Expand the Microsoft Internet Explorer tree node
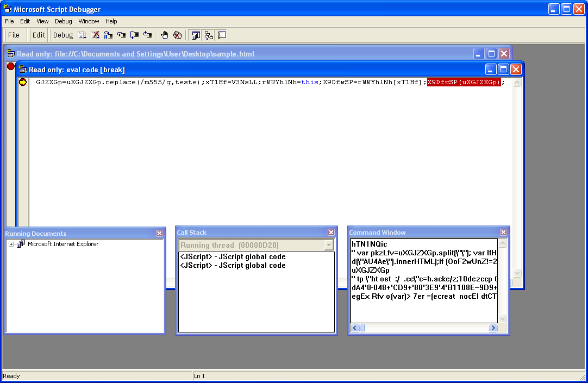Viewport: 588px width, 383px height. tap(11, 244)
